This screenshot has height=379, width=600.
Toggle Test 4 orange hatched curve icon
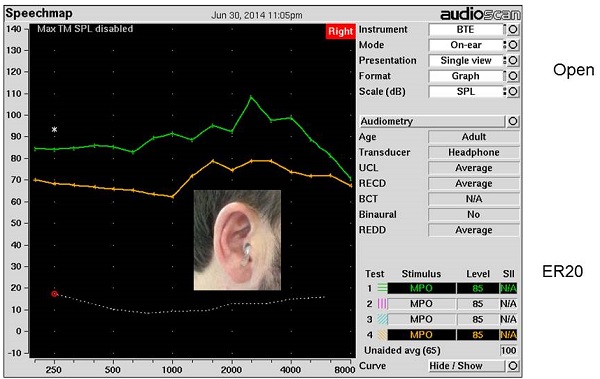382,335
